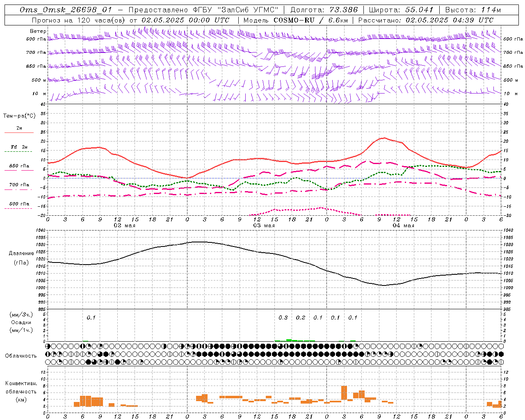Click the 850 гПа temperature legend entry

[x=19, y=166]
